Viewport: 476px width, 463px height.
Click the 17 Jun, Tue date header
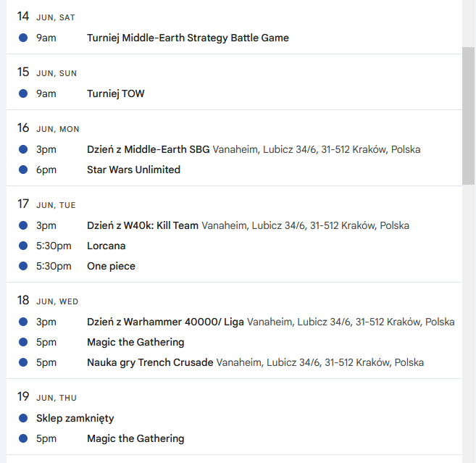[x=46, y=204]
